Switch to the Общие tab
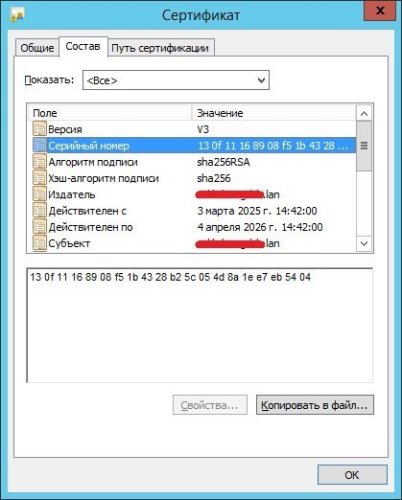 (x=37, y=48)
